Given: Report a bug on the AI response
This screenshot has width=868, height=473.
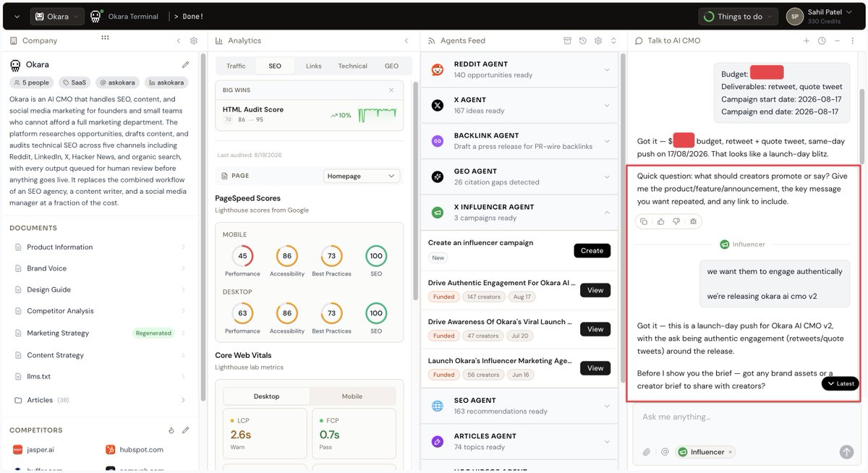Looking at the screenshot, I should (693, 221).
